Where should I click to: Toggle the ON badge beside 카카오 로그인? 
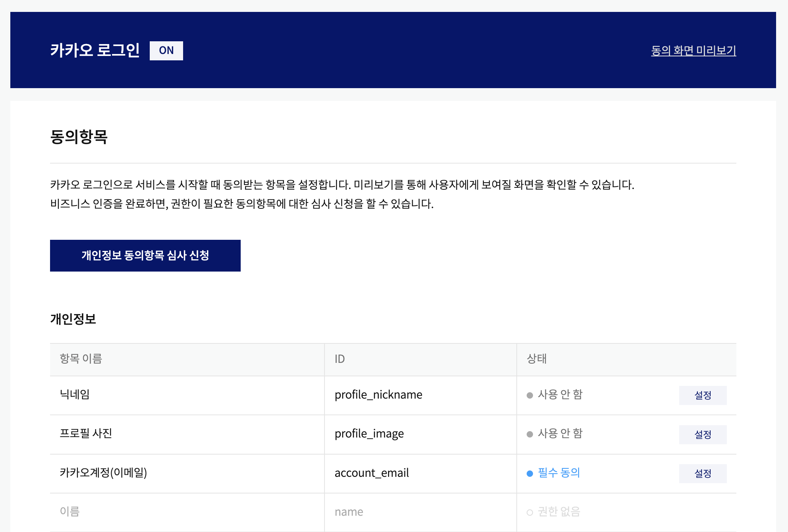coord(166,50)
